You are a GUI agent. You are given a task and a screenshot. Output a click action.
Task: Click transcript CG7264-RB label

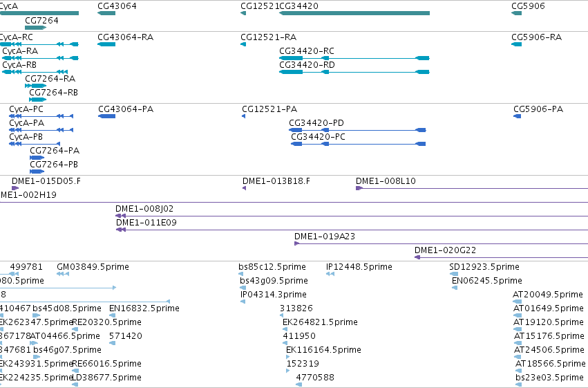tap(54, 93)
